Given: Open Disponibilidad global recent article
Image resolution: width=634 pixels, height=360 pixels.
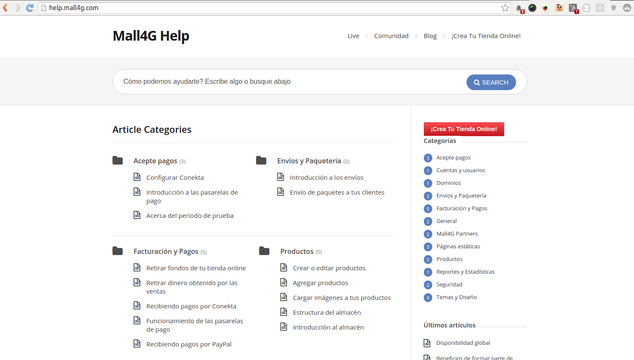Looking at the screenshot, I should [x=463, y=343].
